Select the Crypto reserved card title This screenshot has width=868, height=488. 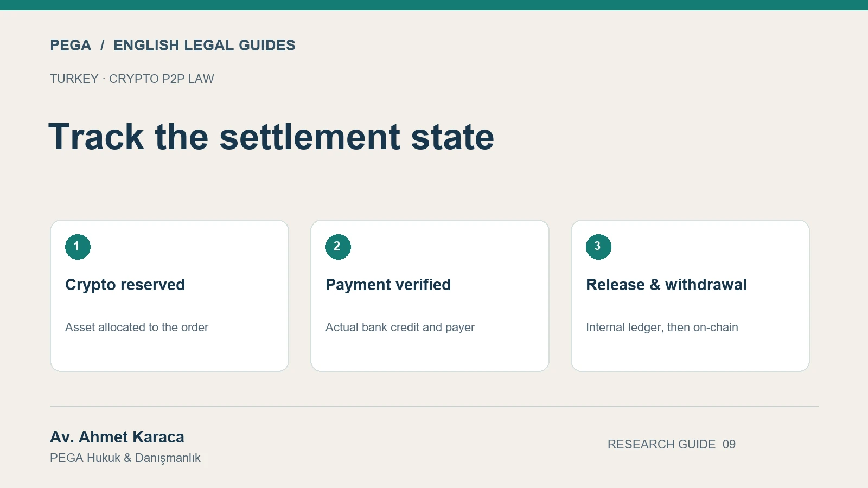pos(125,285)
